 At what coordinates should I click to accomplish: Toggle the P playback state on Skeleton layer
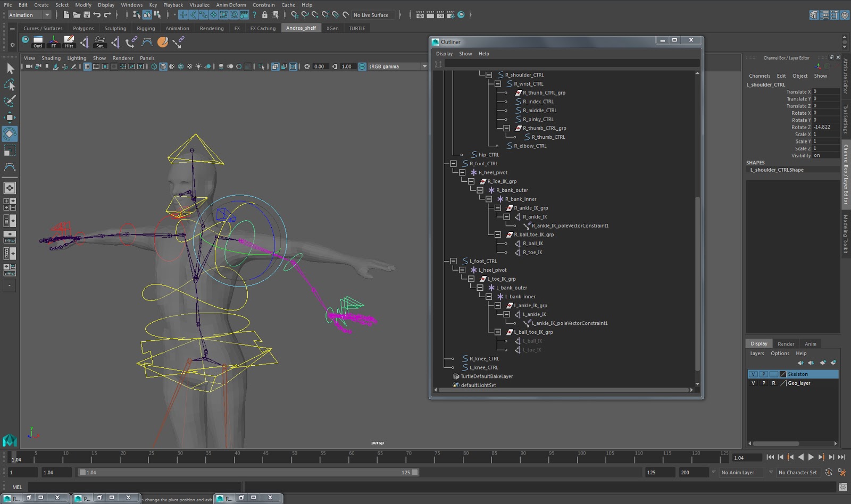(x=764, y=374)
